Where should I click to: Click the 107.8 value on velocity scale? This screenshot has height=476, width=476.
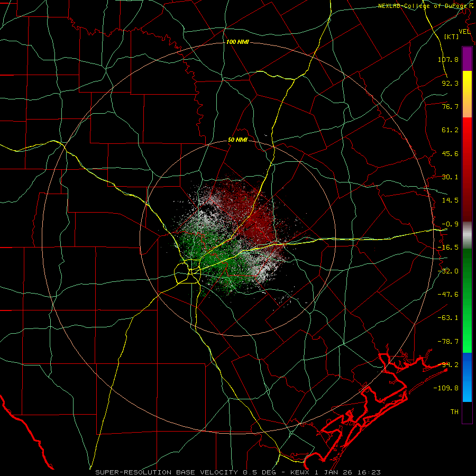[x=448, y=59]
